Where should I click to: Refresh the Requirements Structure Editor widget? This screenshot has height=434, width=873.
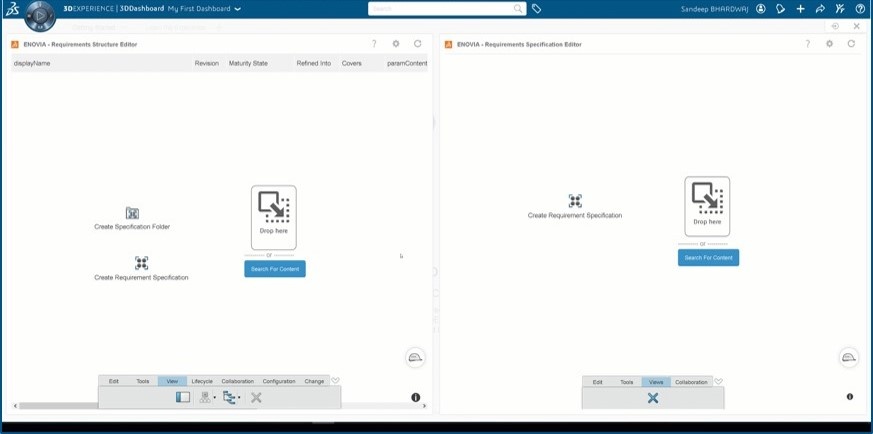[418, 44]
